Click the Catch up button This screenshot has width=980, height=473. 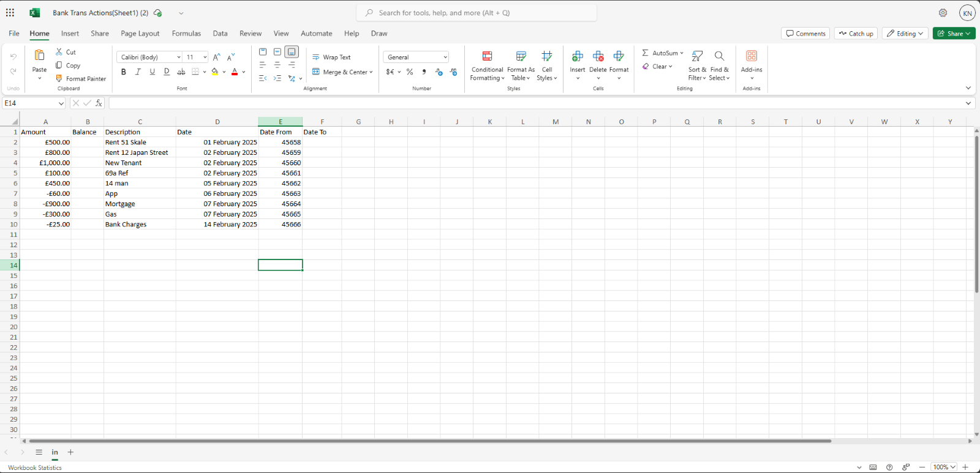pos(856,34)
